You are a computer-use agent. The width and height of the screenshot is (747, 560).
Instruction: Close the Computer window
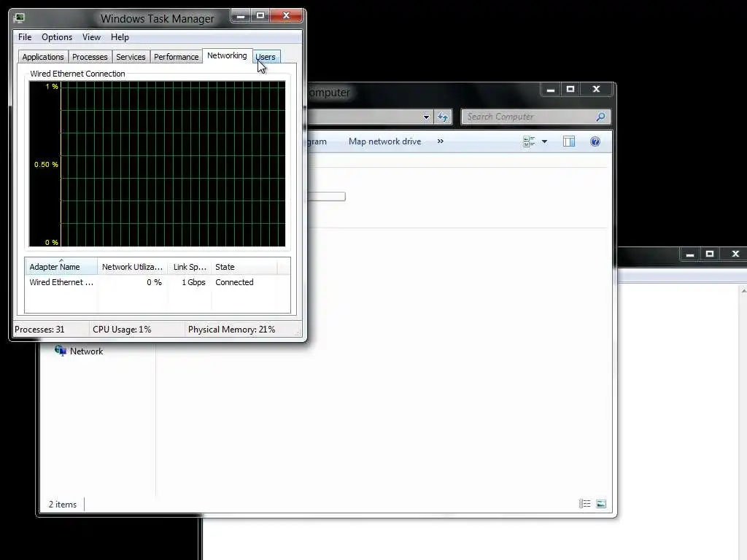click(596, 90)
